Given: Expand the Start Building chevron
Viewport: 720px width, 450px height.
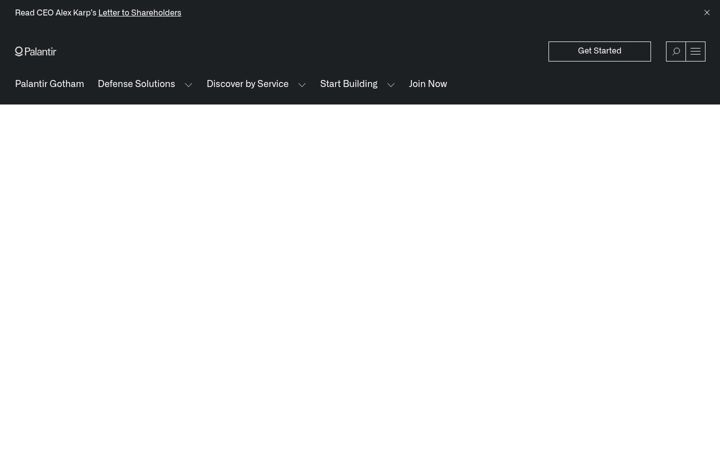Looking at the screenshot, I should coord(391,85).
